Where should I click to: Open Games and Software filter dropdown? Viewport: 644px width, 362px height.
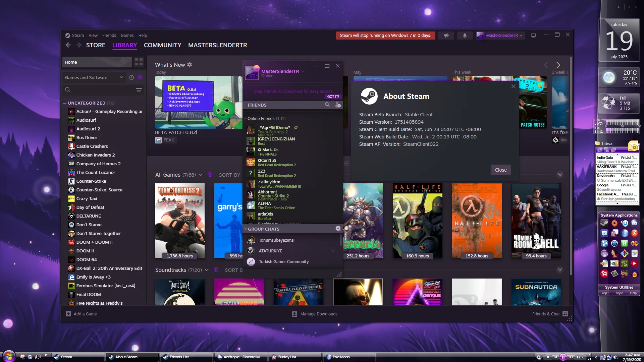point(94,77)
